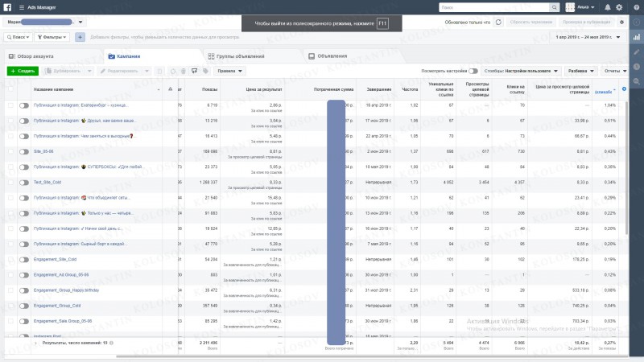Image resolution: width=644 pixels, height=362 pixels.
Task: Open the notifications bell icon
Action: pyautogui.click(x=608, y=7)
